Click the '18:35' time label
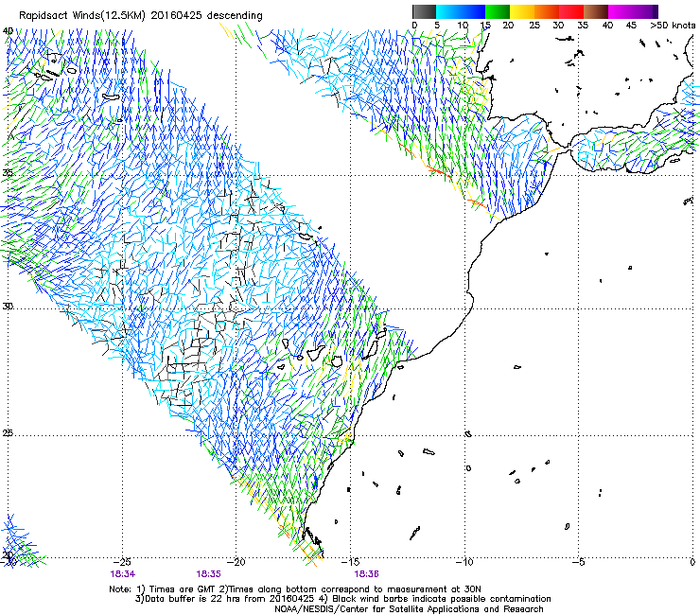This screenshot has width=700, height=615. pyautogui.click(x=208, y=574)
